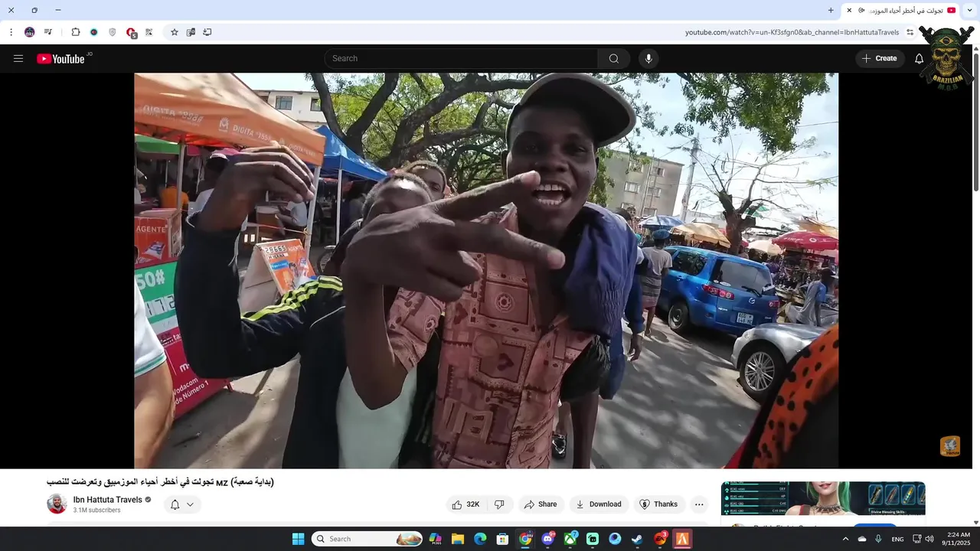Switch the ENG input language

point(897,539)
